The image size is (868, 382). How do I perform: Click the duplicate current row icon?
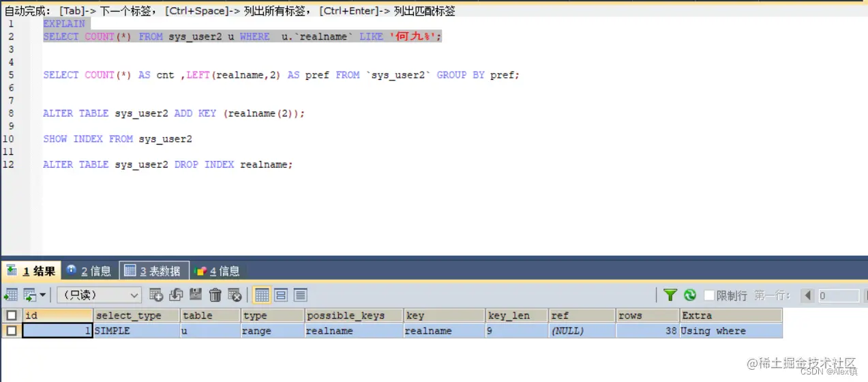click(176, 295)
